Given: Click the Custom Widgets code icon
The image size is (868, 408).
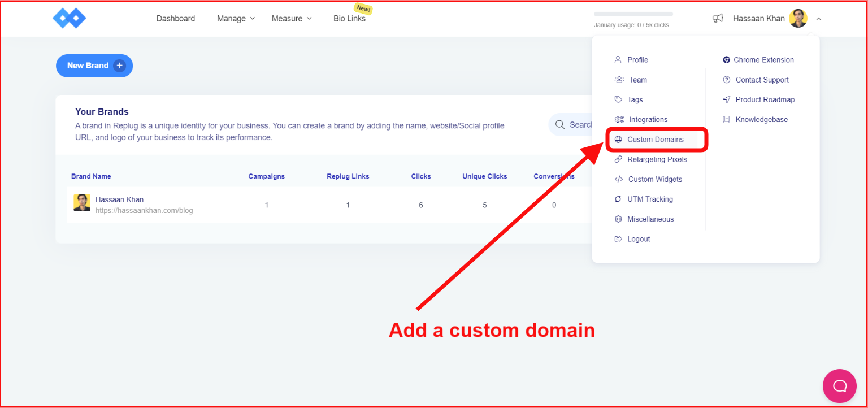Looking at the screenshot, I should point(619,179).
